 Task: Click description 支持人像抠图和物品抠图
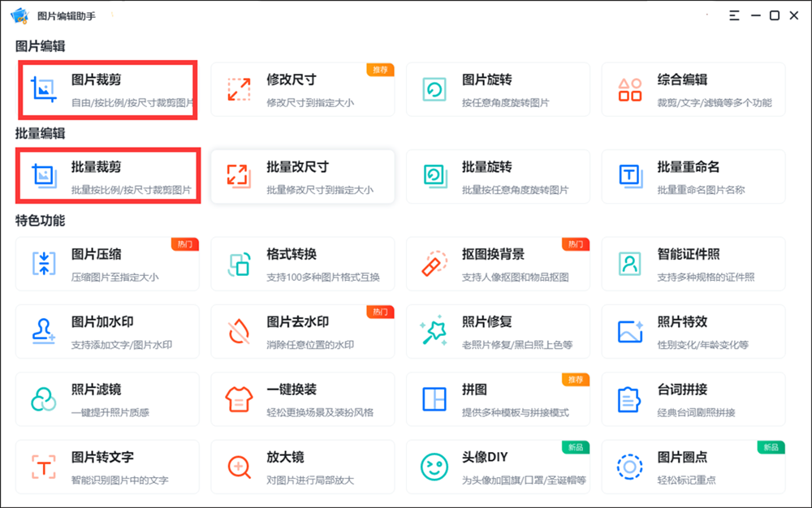coord(516,278)
